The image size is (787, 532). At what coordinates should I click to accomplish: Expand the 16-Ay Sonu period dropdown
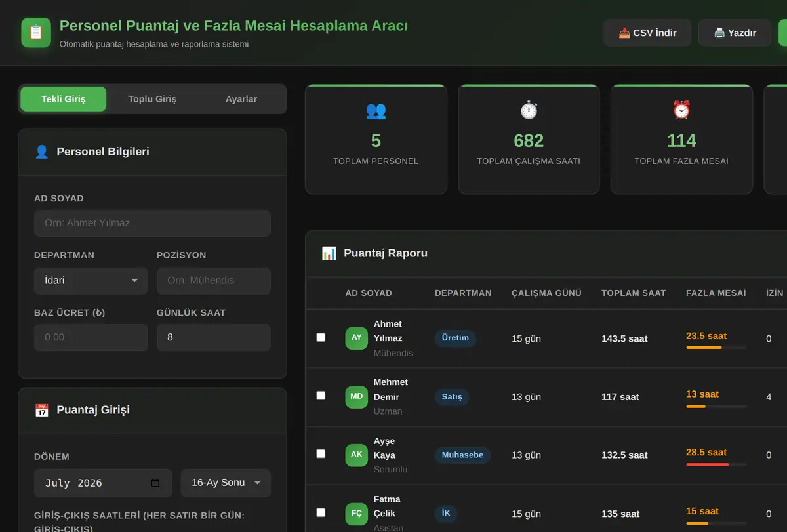(226, 483)
